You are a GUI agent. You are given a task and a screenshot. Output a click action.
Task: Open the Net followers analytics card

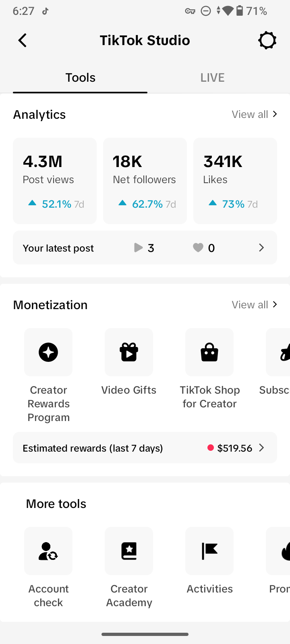[x=145, y=181]
